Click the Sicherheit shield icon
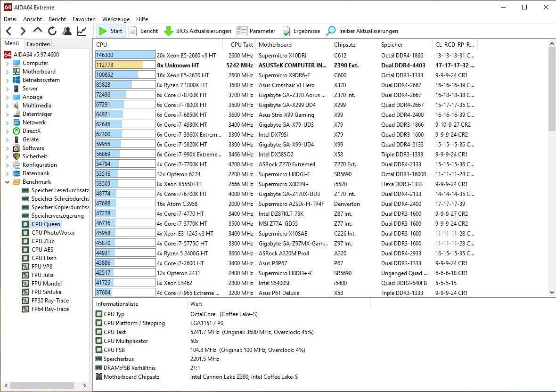The width and height of the screenshot is (556, 392). point(16,156)
